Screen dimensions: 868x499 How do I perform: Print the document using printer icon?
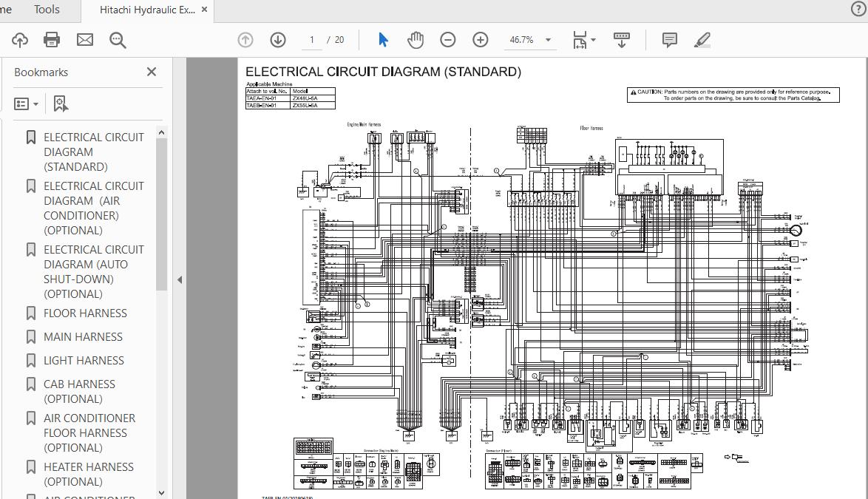pyautogui.click(x=52, y=40)
